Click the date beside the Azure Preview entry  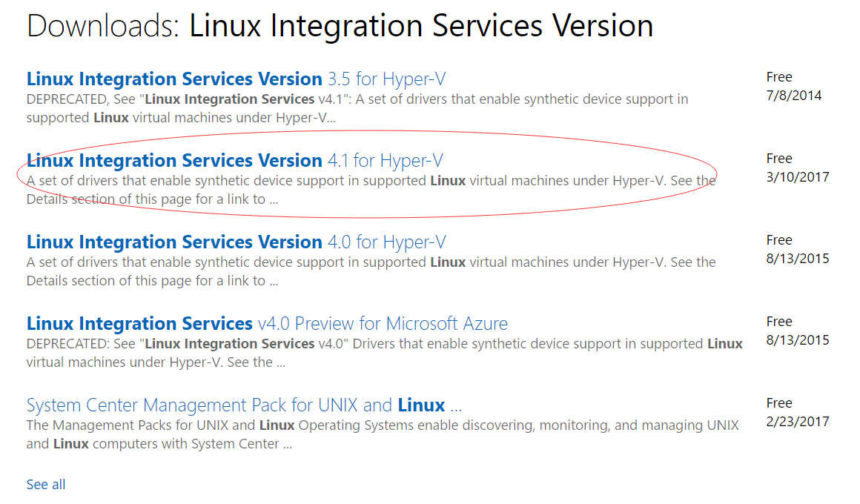tap(798, 340)
